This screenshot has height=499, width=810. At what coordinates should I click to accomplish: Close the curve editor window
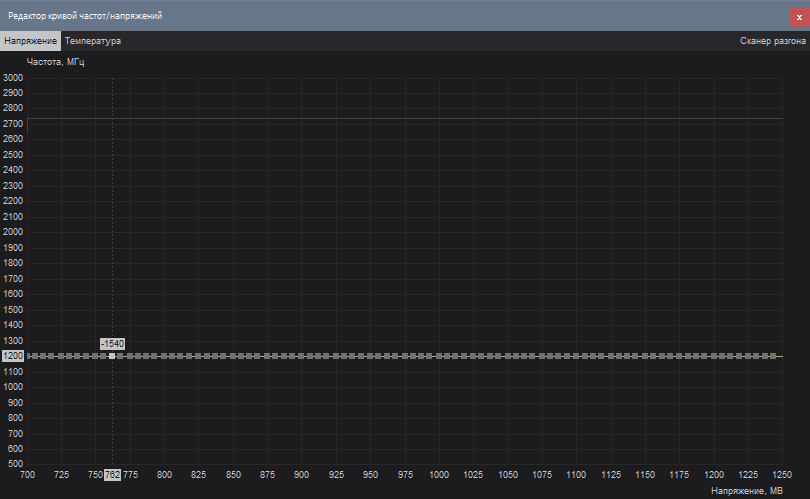799,17
